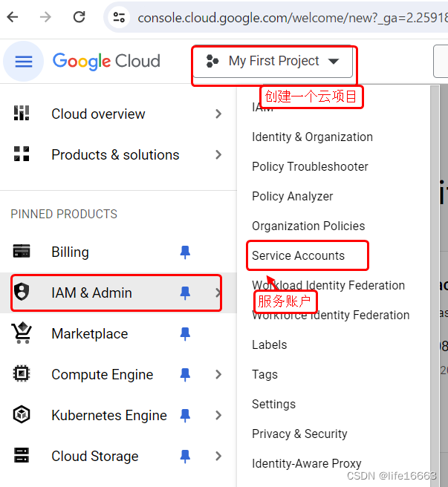Unpin Billing from pinned products

[x=185, y=252]
